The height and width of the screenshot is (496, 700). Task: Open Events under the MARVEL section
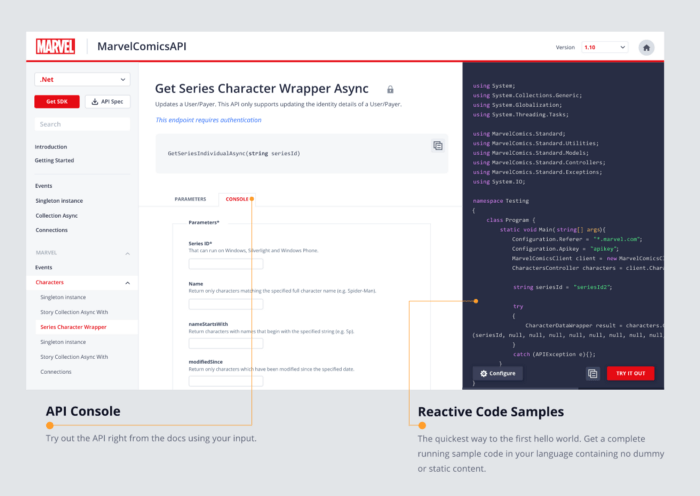coord(43,267)
